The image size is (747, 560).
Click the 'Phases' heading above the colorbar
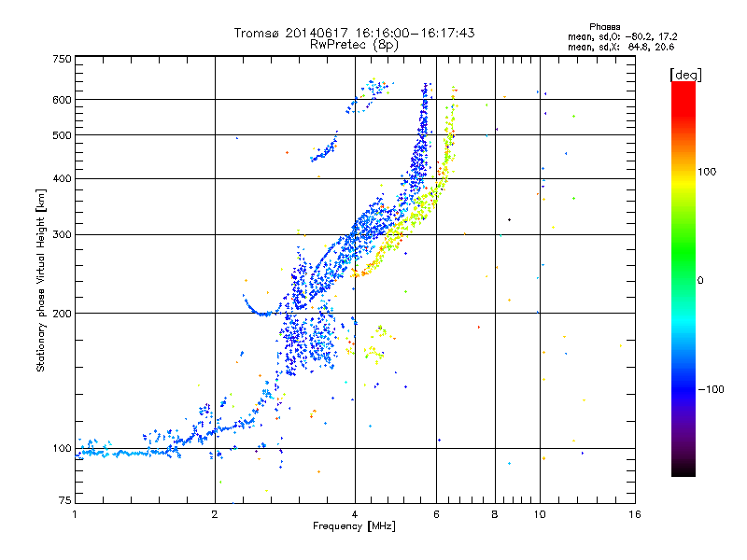tap(604, 27)
